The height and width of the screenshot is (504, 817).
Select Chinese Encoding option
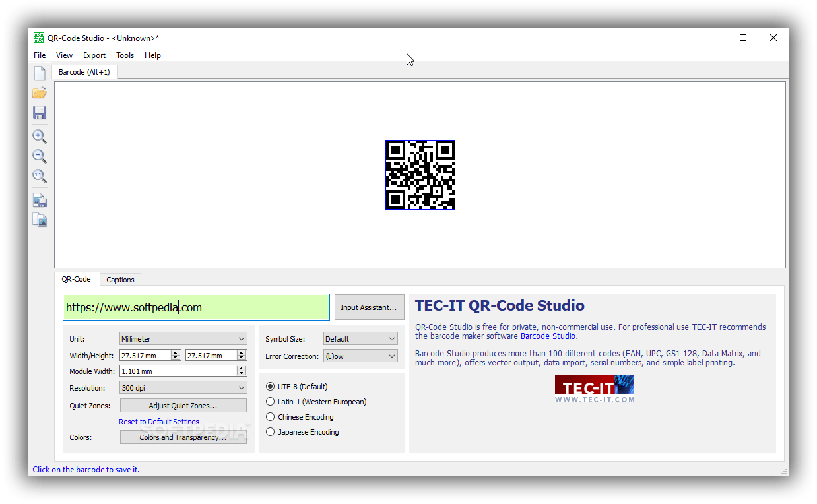(300, 417)
